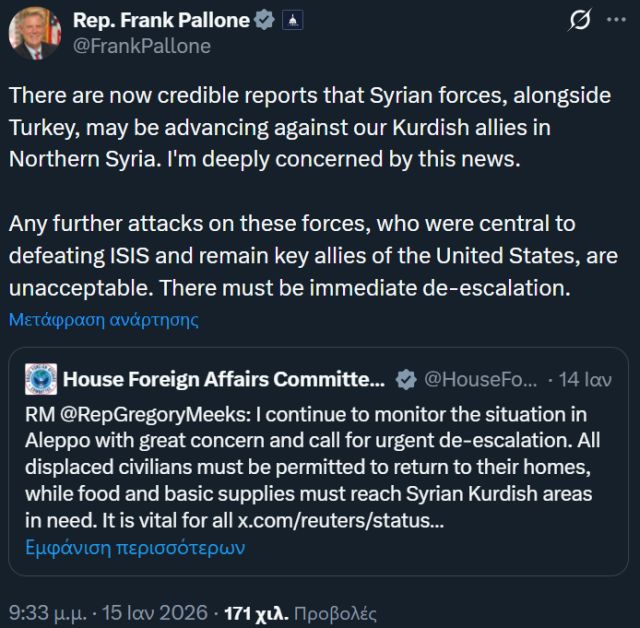Click the @HouseFo... handle in the quote
Viewport: 640px width, 628px height.
click(x=480, y=380)
